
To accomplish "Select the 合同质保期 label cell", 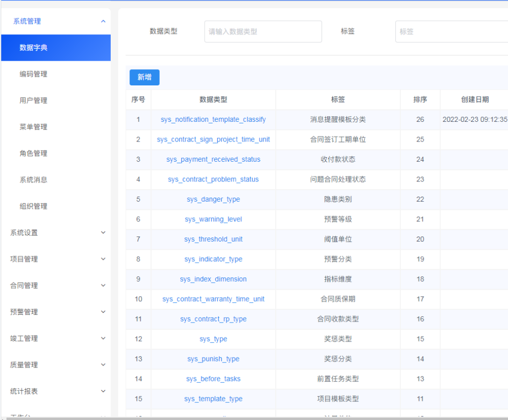I will coord(338,299).
